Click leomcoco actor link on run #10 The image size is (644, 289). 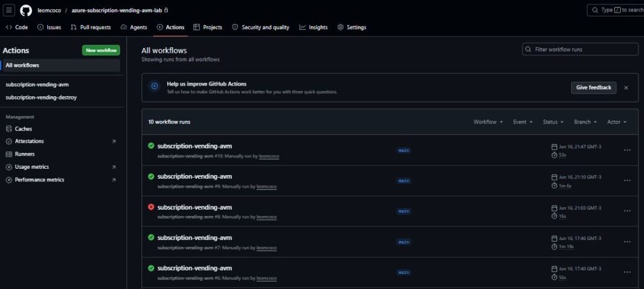pos(269,156)
